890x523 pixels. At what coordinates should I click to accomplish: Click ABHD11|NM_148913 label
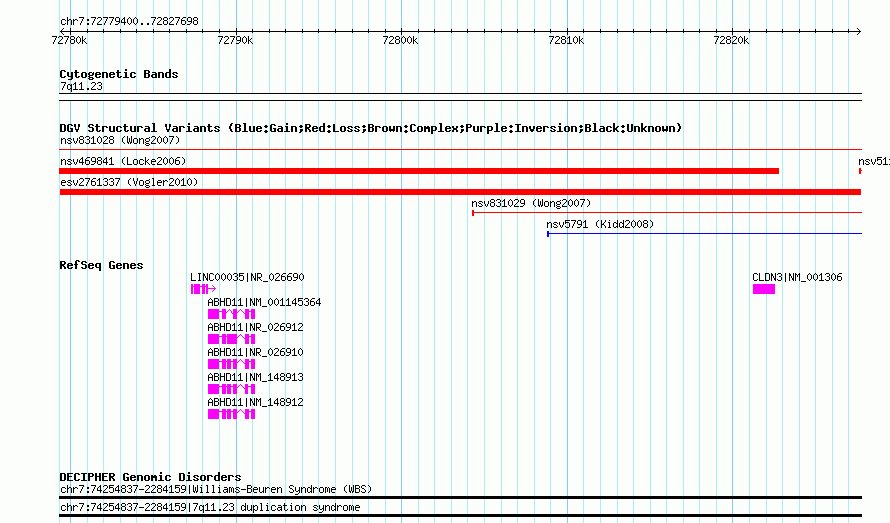(x=255, y=377)
